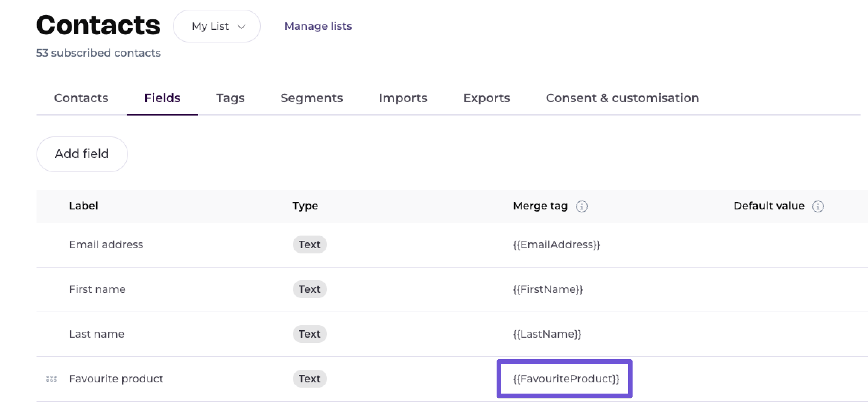Screen dimensions: 868x404
Task: Click Default value info icon
Action: click(818, 206)
